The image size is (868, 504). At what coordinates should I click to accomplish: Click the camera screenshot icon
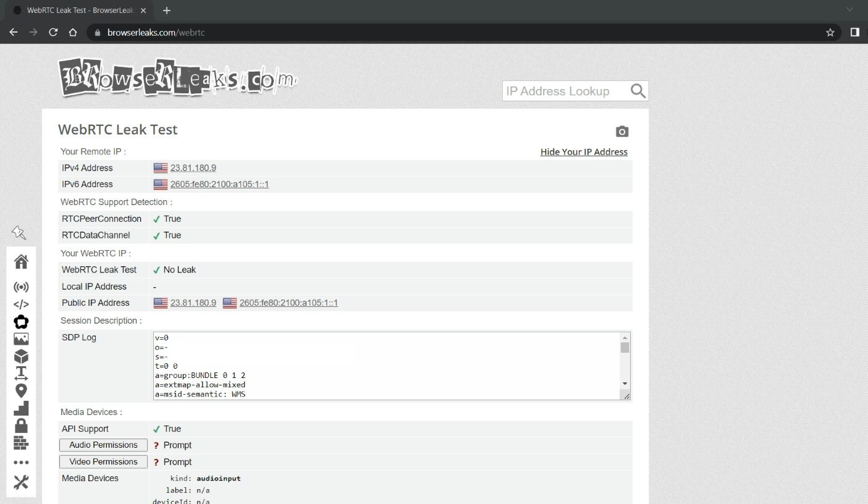pyautogui.click(x=622, y=132)
